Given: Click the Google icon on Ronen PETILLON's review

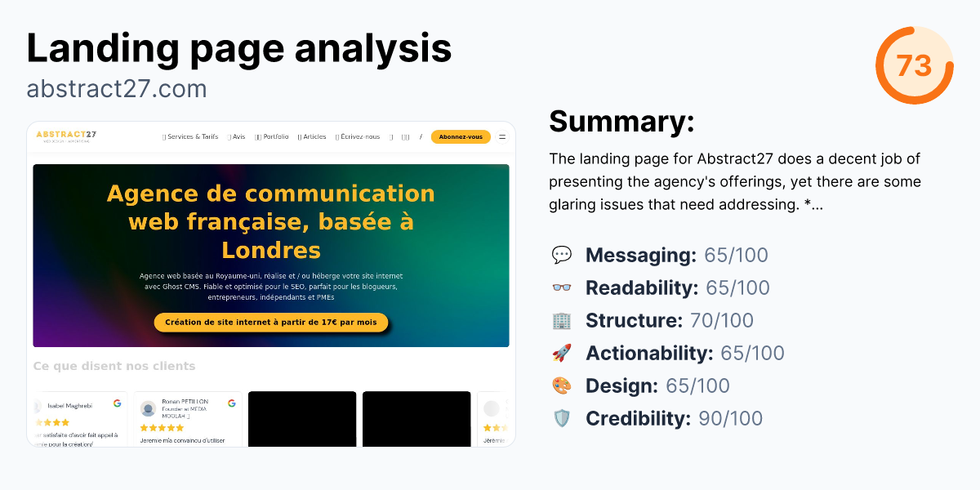Looking at the screenshot, I should [x=232, y=403].
